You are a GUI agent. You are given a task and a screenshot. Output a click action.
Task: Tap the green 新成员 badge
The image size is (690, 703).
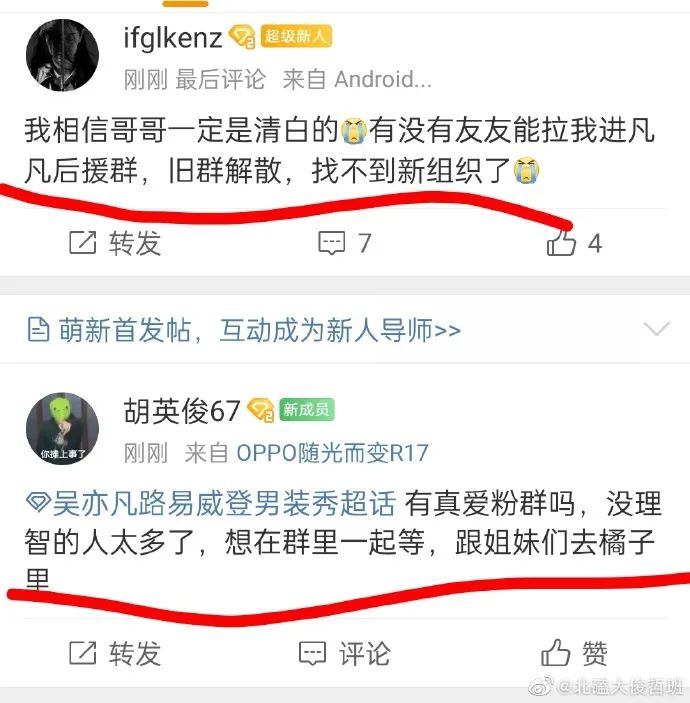[x=307, y=409]
